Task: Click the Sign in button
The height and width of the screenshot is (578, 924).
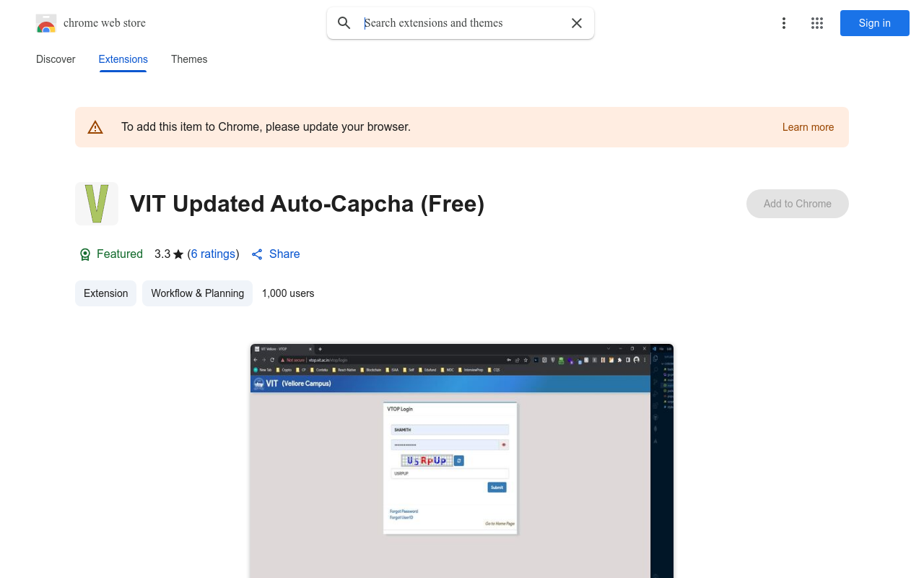Action: 875,23
